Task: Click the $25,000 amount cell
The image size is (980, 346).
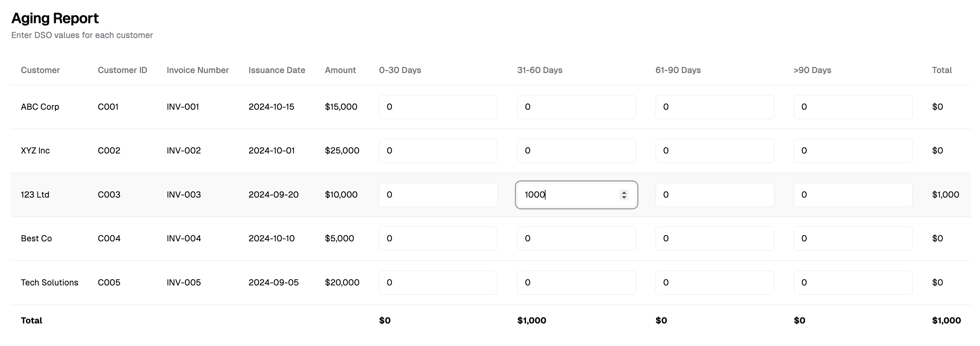Action: coord(342,151)
